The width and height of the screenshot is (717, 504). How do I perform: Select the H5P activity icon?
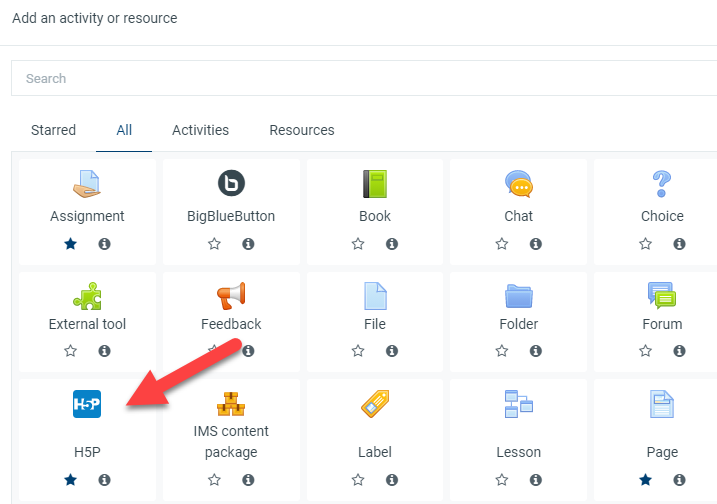(87, 404)
